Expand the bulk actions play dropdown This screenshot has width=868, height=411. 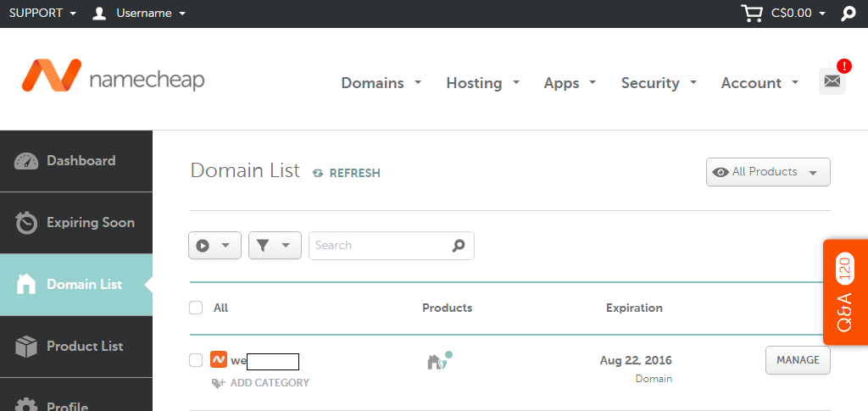pyautogui.click(x=214, y=246)
